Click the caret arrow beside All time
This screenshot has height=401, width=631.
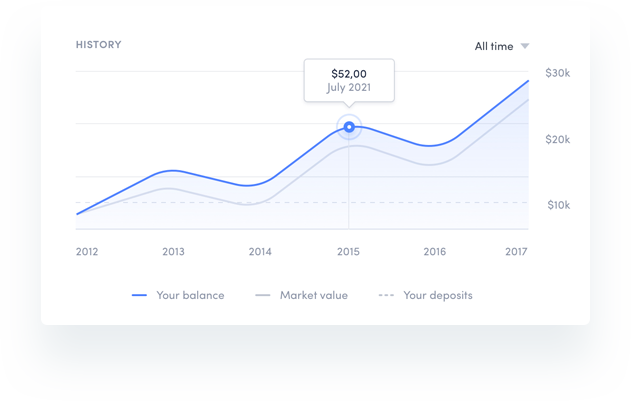525,46
